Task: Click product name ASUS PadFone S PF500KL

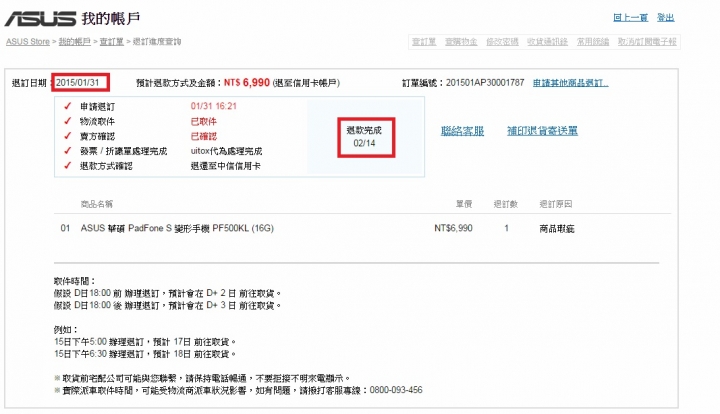Action: (177, 228)
